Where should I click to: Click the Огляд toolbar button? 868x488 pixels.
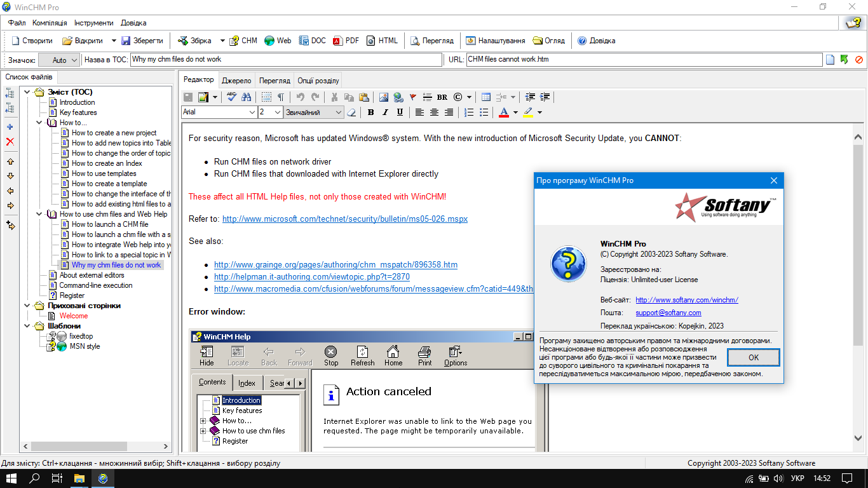click(x=548, y=41)
